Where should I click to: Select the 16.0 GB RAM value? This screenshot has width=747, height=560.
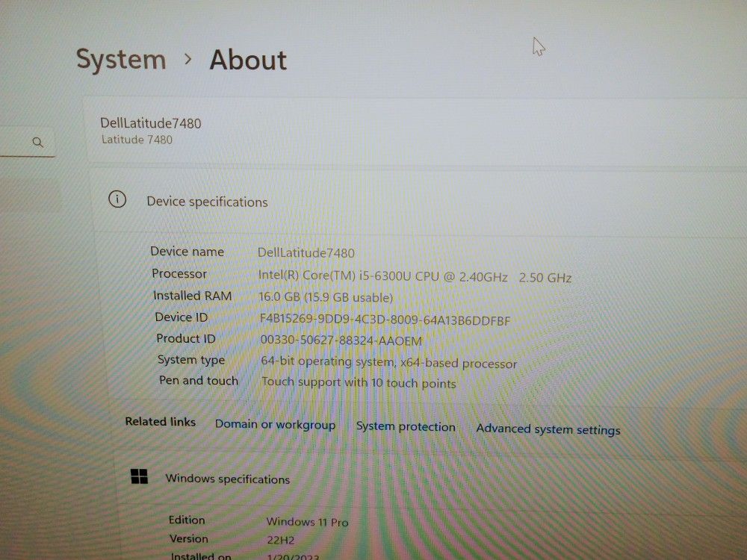[326, 298]
